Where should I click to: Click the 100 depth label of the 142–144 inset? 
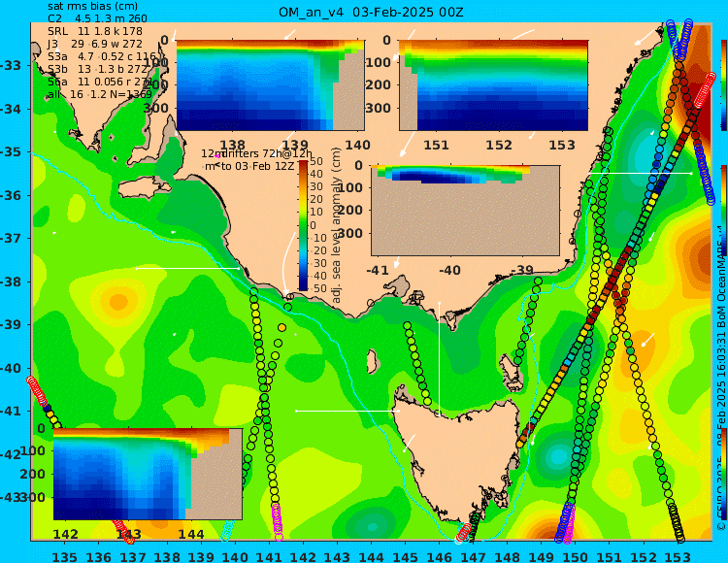click(x=32, y=450)
